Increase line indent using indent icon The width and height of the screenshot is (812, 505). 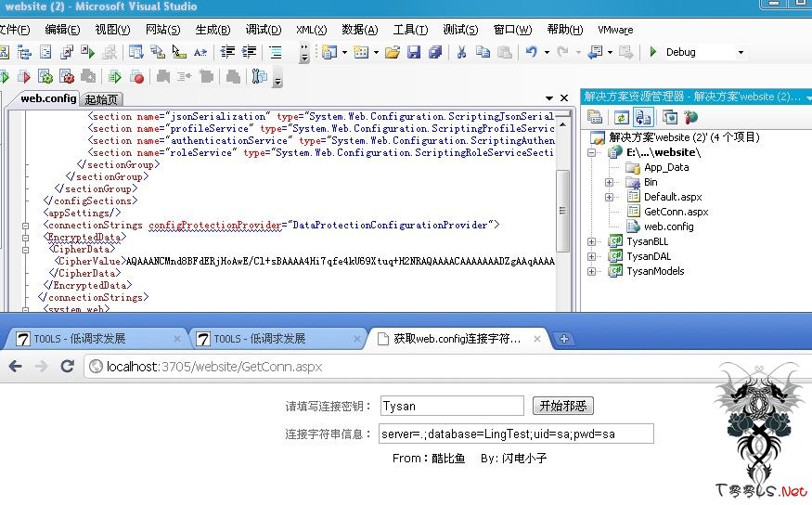[x=249, y=52]
